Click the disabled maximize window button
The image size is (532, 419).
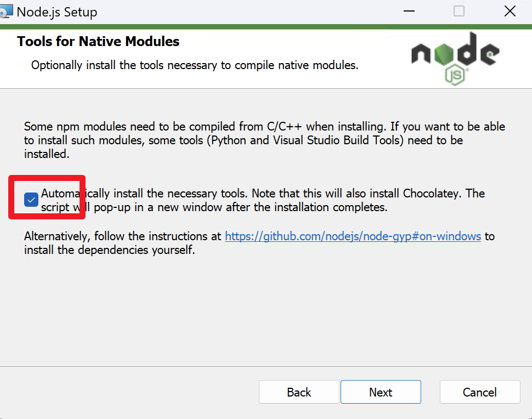point(459,11)
